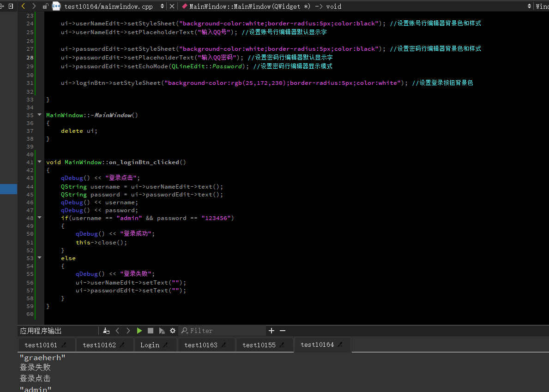The image size is (549, 392).
Task: Click the loginBtn->setStyleSheet code line
Action: click(x=267, y=83)
